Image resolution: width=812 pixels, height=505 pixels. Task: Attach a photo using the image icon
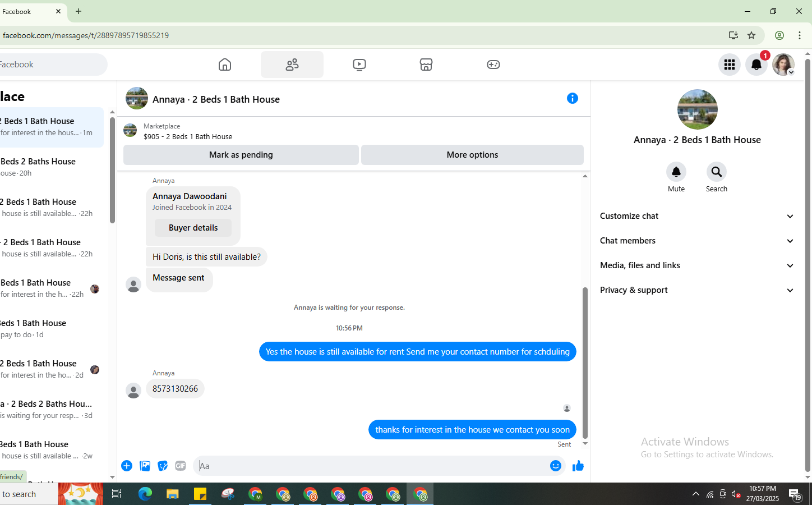coord(145,466)
